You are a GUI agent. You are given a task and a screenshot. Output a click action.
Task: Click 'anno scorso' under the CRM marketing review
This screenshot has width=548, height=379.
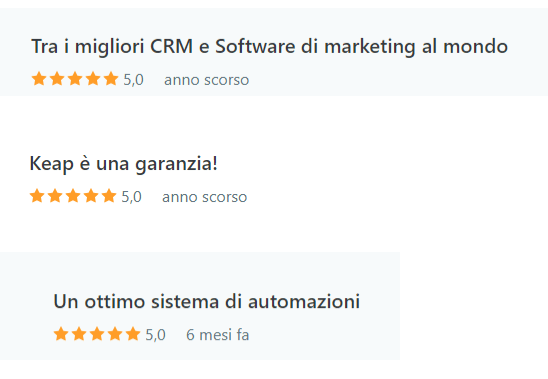[x=207, y=80]
